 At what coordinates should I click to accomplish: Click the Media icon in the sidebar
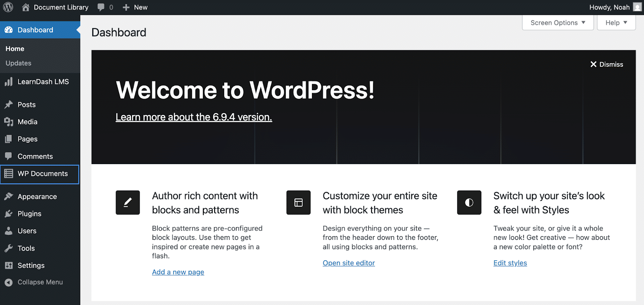click(8, 122)
